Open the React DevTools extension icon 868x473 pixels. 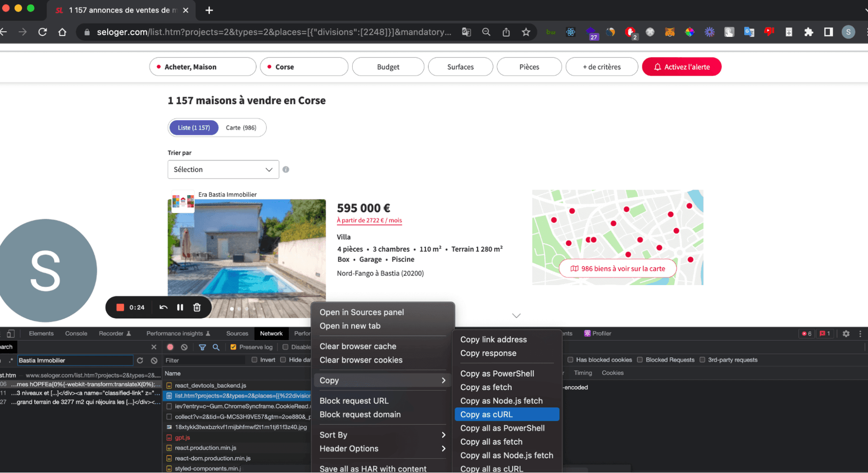(571, 32)
